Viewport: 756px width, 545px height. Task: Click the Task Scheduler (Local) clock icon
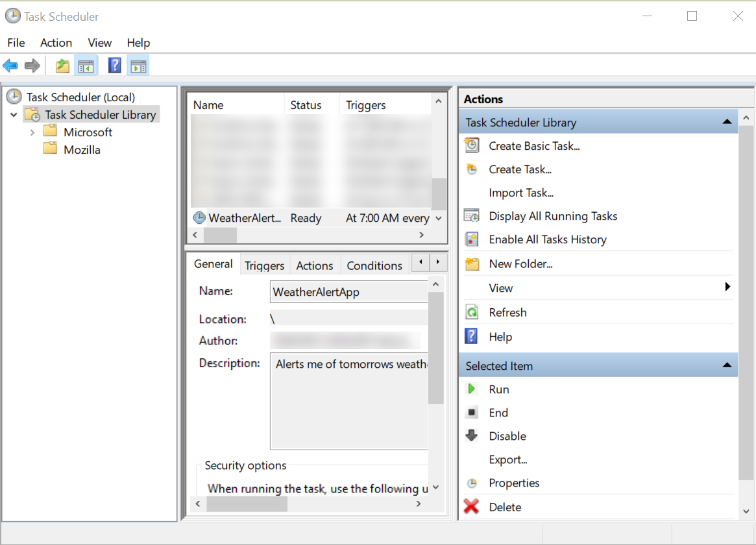pos(14,97)
